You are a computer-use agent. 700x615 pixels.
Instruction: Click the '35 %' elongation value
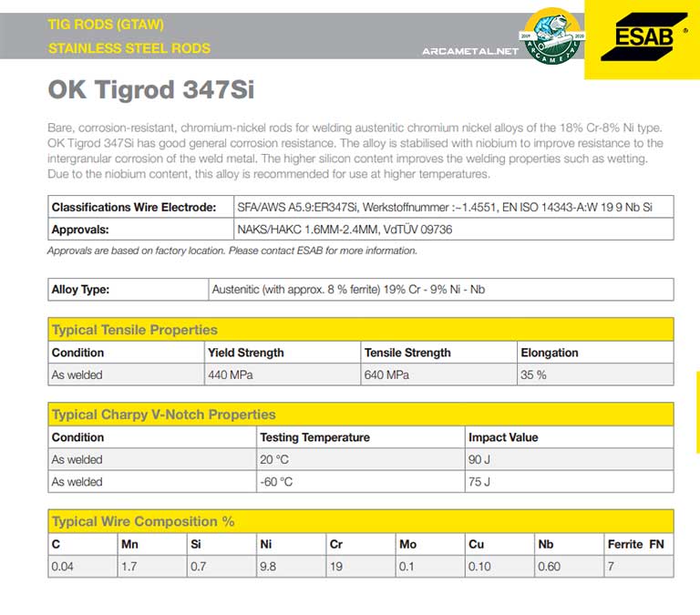coord(533,374)
